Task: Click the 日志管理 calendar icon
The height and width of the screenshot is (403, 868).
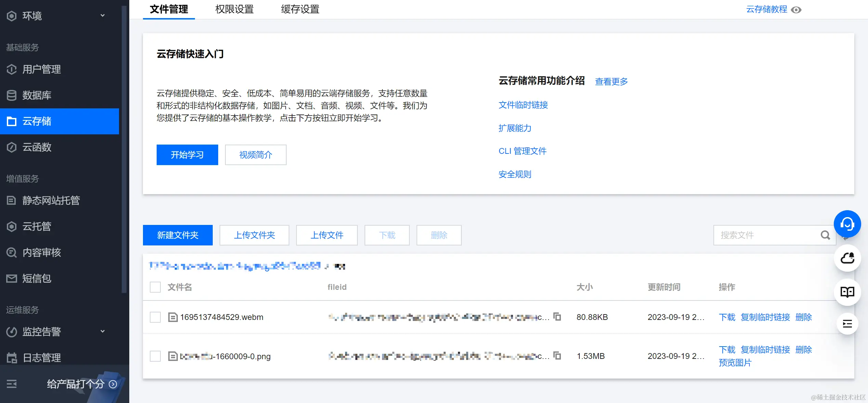Action: click(12, 358)
